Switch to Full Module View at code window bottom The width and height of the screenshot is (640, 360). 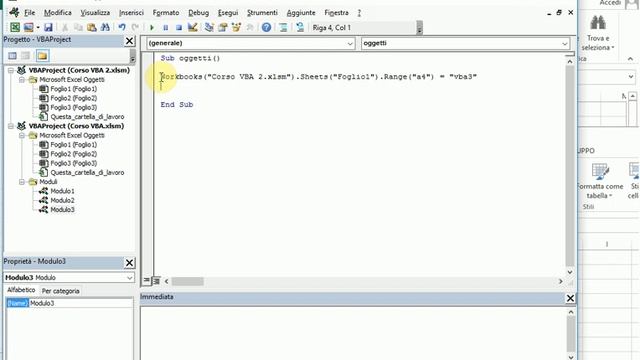[x=156, y=280]
